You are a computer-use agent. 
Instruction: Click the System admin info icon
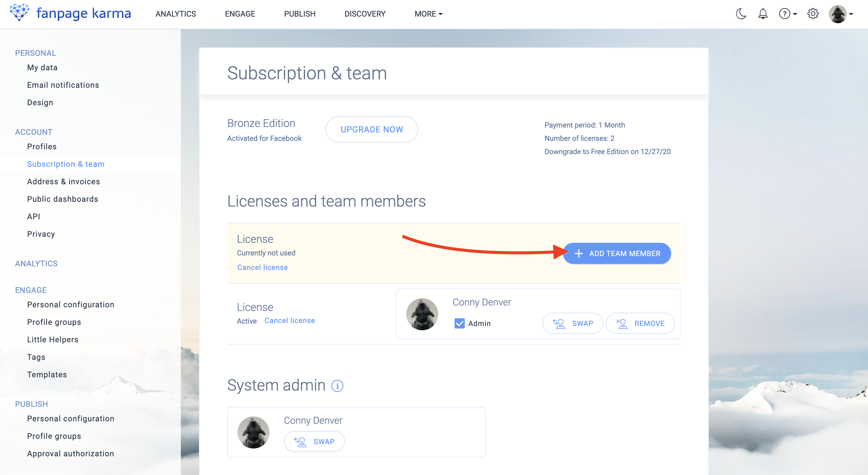tap(337, 386)
